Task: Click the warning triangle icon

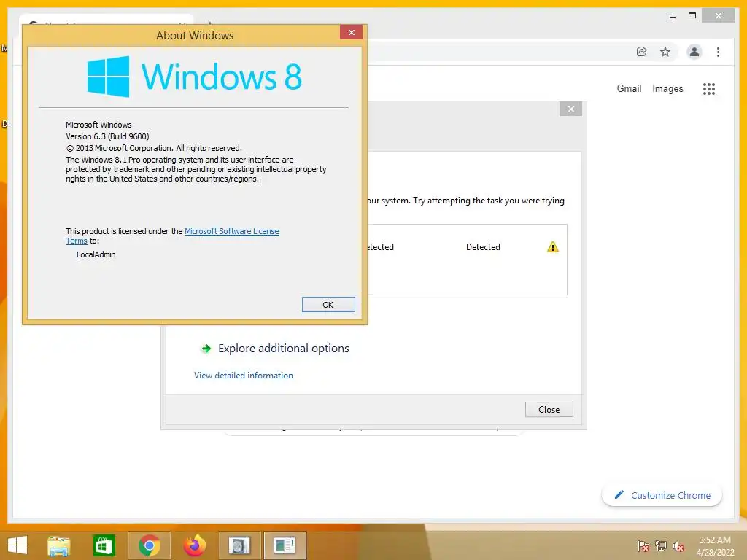Action: click(553, 247)
